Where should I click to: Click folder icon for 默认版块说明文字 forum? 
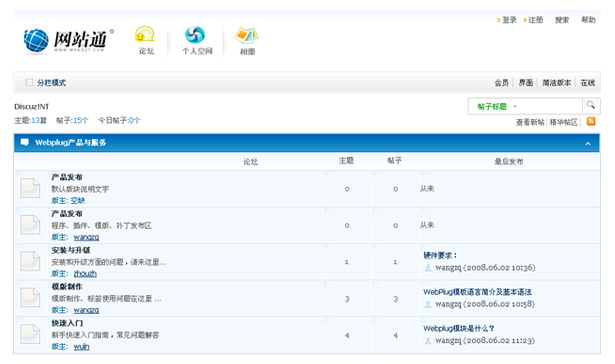coord(30,188)
